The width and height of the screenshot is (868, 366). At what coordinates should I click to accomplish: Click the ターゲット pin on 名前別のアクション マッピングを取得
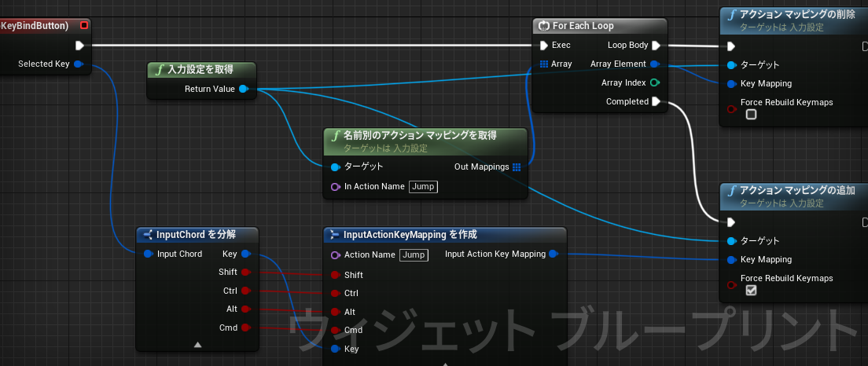[335, 167]
